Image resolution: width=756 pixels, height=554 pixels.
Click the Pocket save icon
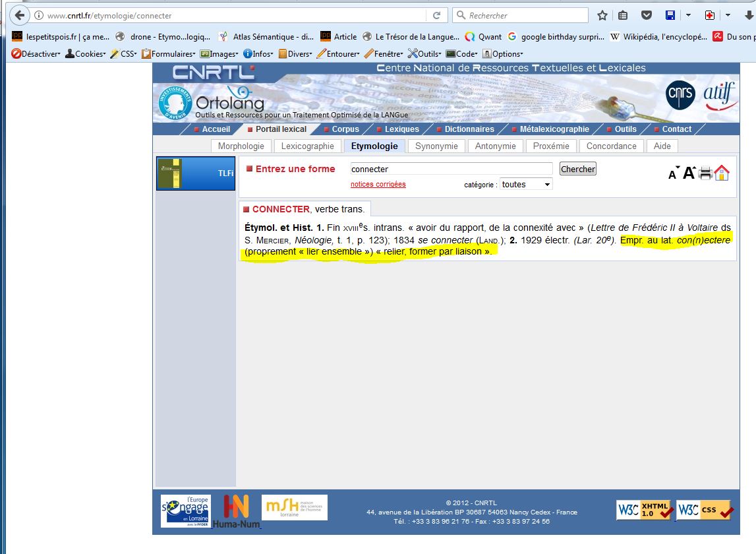pos(647,15)
